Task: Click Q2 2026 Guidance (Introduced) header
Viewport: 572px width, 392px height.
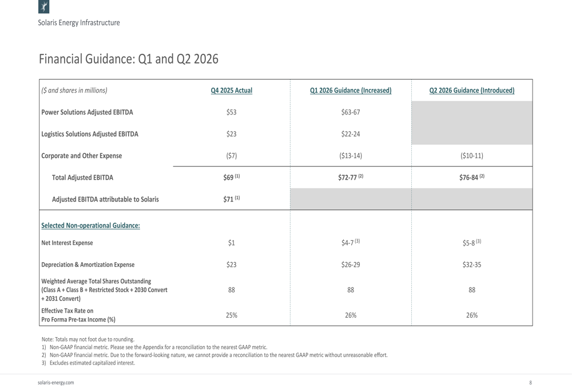Action: pos(472,90)
